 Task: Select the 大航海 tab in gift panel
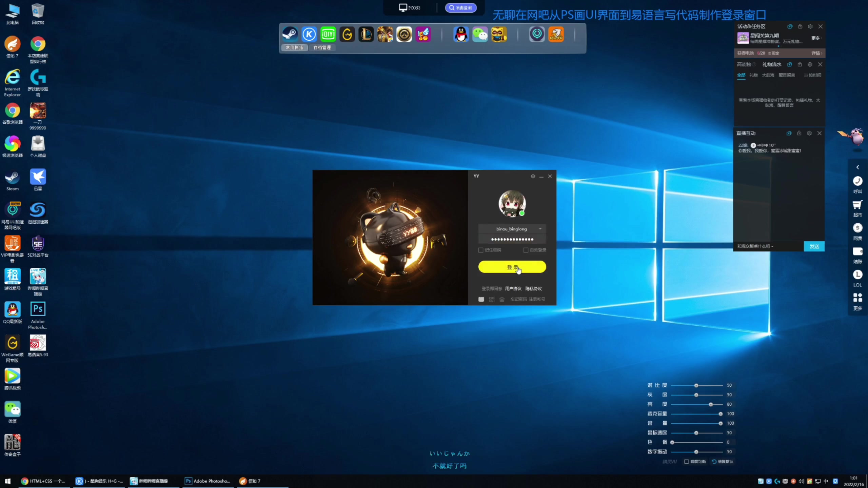click(x=768, y=75)
